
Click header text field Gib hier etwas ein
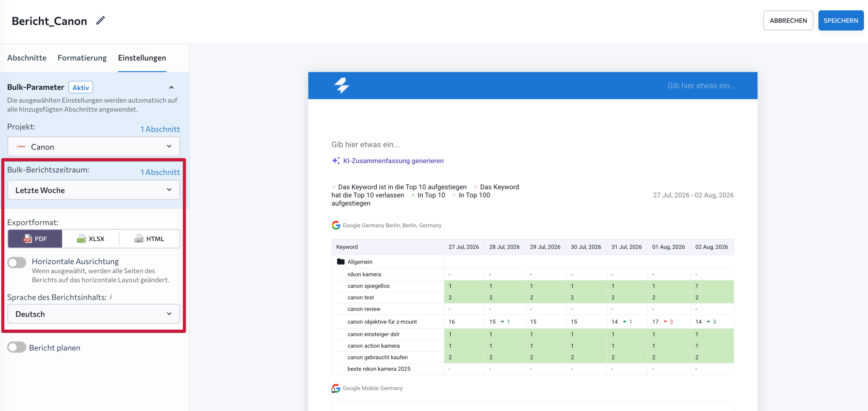coord(702,86)
